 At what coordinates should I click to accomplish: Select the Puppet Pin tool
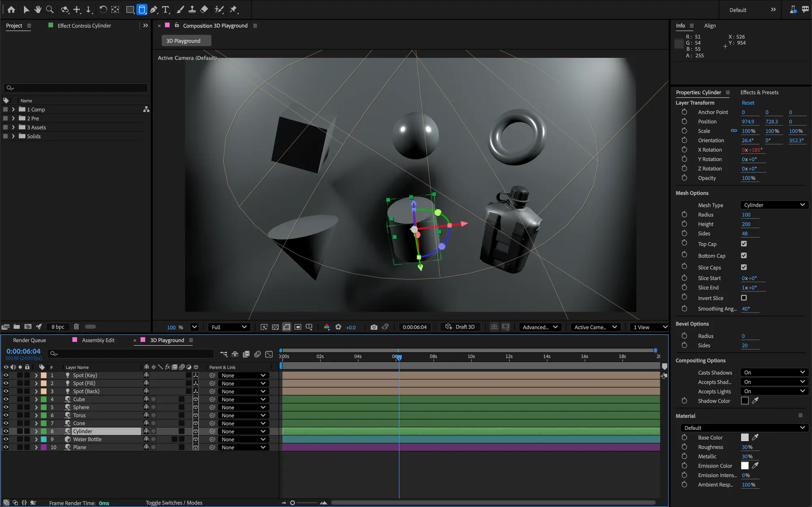click(234, 9)
